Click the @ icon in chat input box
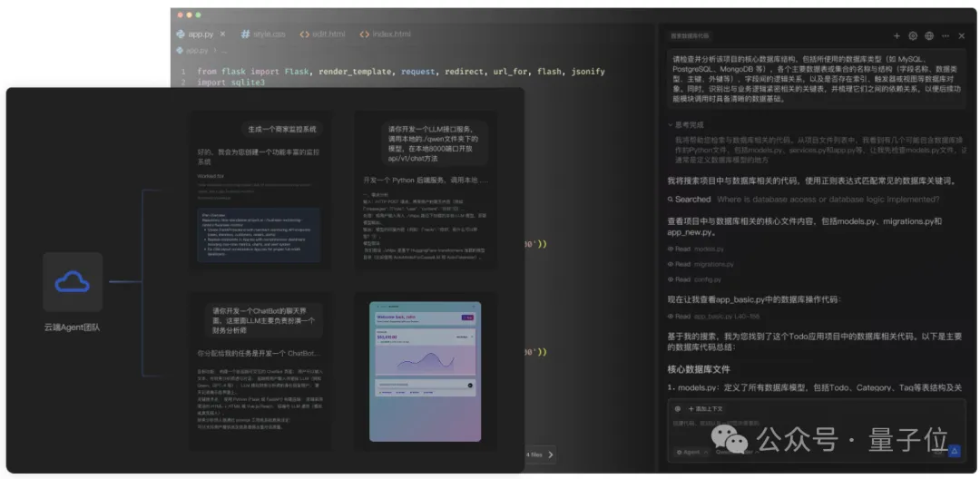Screen dimensions: 980x479 (677, 409)
